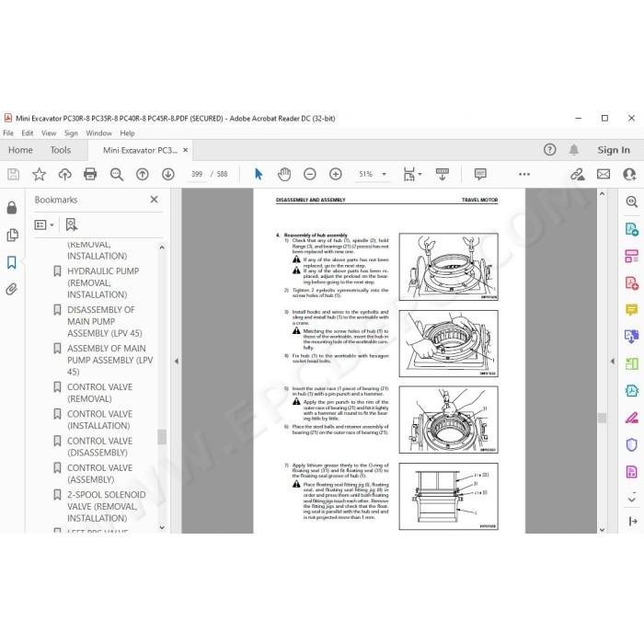644x644 pixels.
Task: Open Attachments paperclip panel icon
Action: click(x=11, y=289)
